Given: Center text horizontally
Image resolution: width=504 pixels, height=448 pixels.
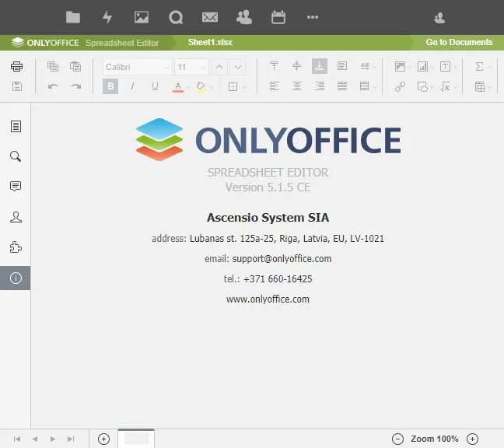Looking at the screenshot, I should tap(296, 86).
